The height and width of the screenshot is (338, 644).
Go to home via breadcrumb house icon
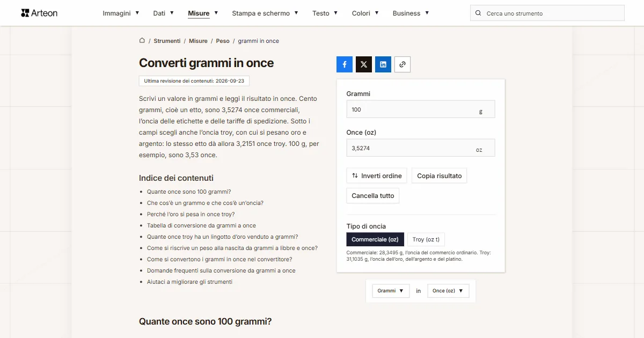point(142,41)
